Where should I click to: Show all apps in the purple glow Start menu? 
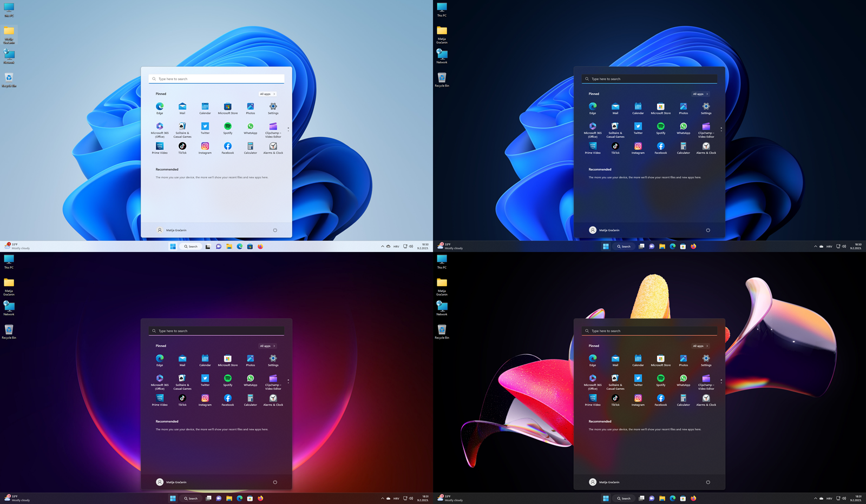coord(267,346)
